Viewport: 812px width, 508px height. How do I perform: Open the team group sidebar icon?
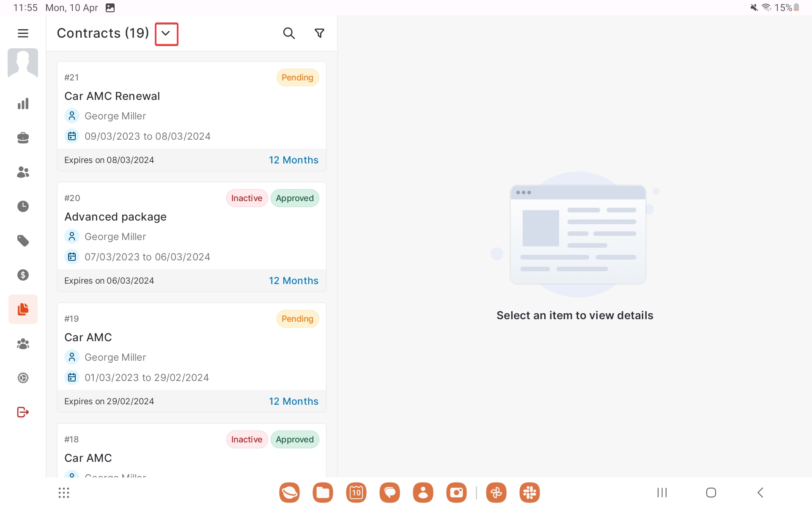[x=23, y=344]
